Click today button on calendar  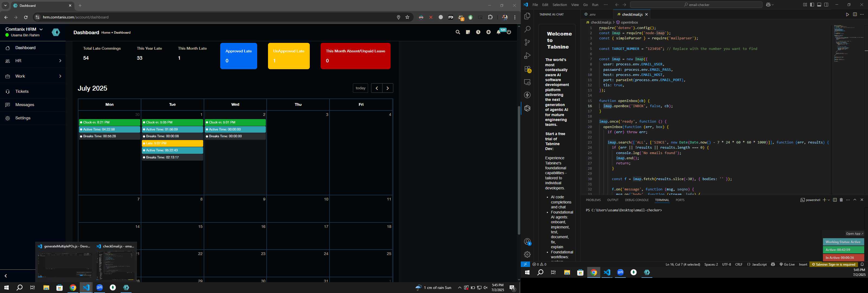point(360,88)
